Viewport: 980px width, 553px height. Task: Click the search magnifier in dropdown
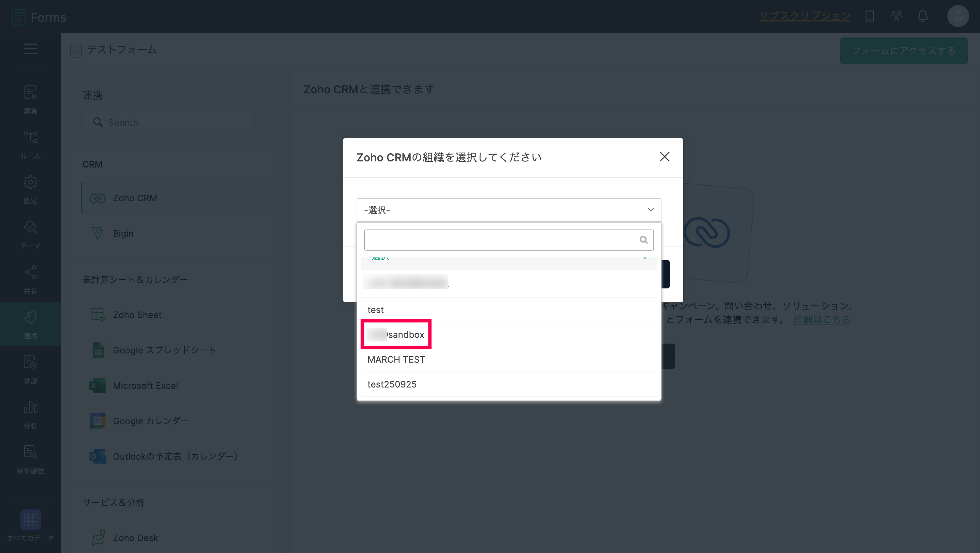click(x=643, y=240)
